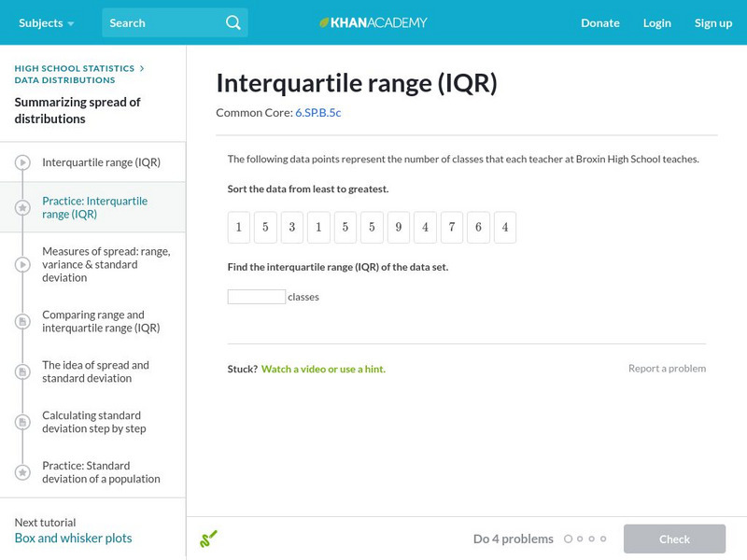The image size is (747, 560).
Task: Click the Sign up menu item
Action: (x=713, y=22)
